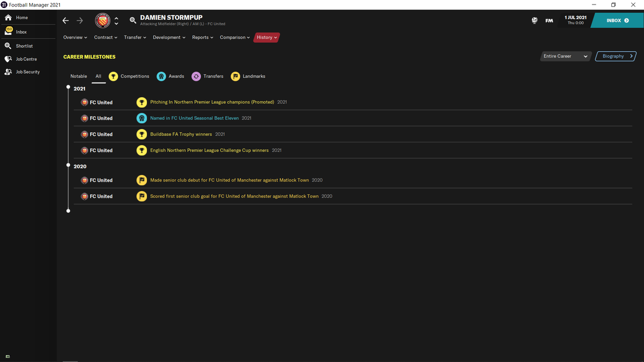Image resolution: width=644 pixels, height=362 pixels.
Task: Click trophy icon for Northern Premier League champions
Action: (142, 102)
